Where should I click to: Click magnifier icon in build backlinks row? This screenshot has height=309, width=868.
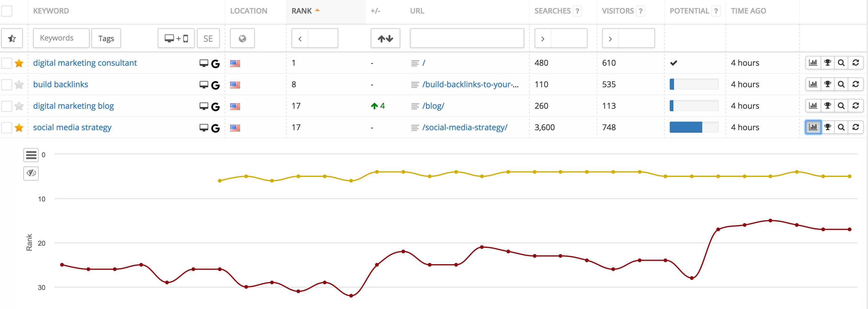coord(841,84)
